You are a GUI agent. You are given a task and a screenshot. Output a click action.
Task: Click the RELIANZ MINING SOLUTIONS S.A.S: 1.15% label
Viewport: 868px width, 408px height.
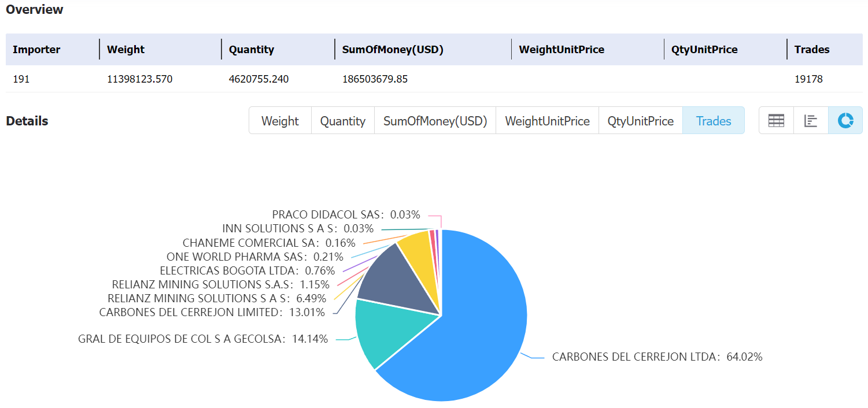[x=220, y=284]
